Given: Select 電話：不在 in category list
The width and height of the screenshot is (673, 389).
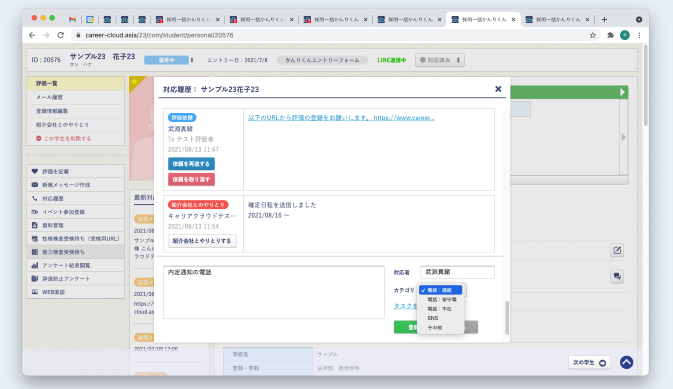Looking at the screenshot, I should 441,309.
